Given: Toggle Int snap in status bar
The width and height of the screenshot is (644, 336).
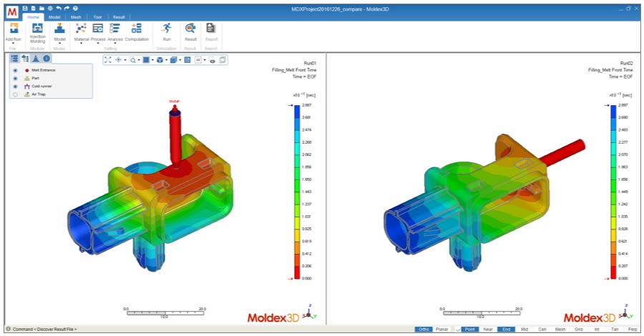Looking at the screenshot, I should point(596,330).
